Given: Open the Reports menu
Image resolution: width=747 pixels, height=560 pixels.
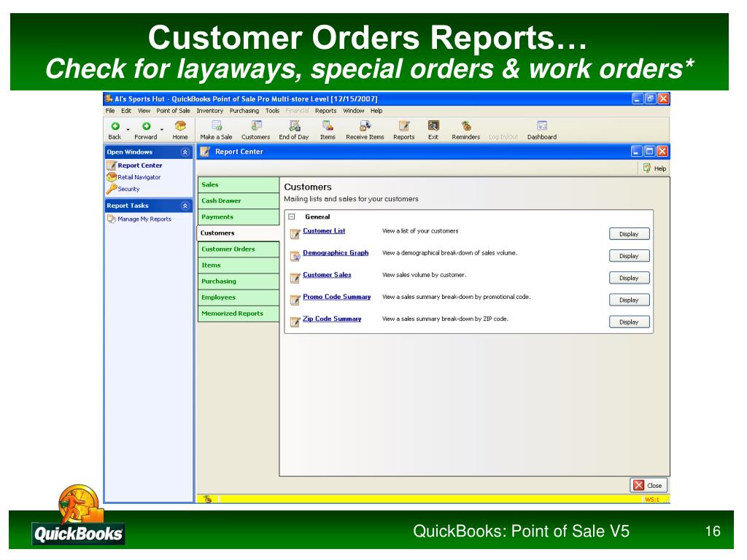Looking at the screenshot, I should (x=326, y=111).
